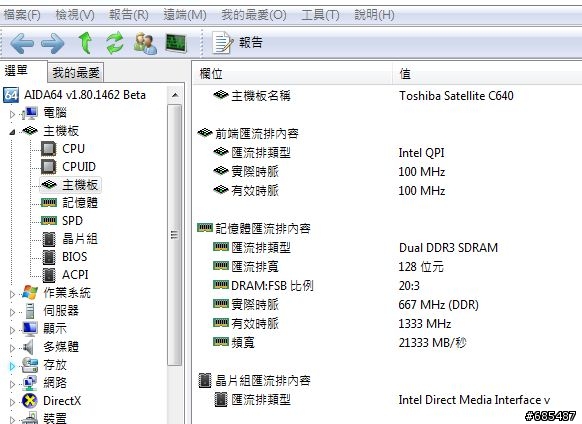Expand the 作業系統 tree node
582x424 pixels.
point(12,294)
